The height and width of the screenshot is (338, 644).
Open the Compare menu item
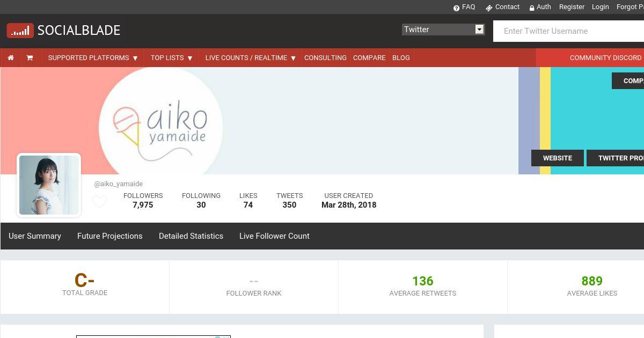(369, 58)
